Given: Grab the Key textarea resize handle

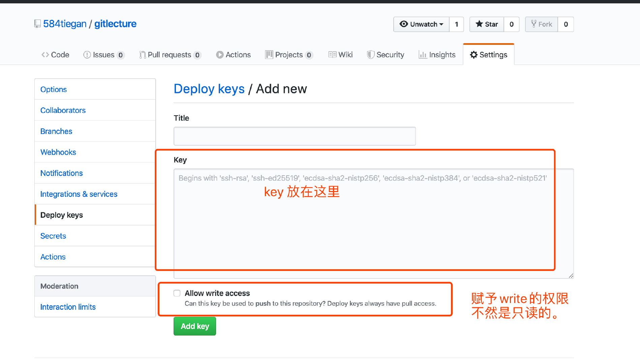Looking at the screenshot, I should pos(571,276).
